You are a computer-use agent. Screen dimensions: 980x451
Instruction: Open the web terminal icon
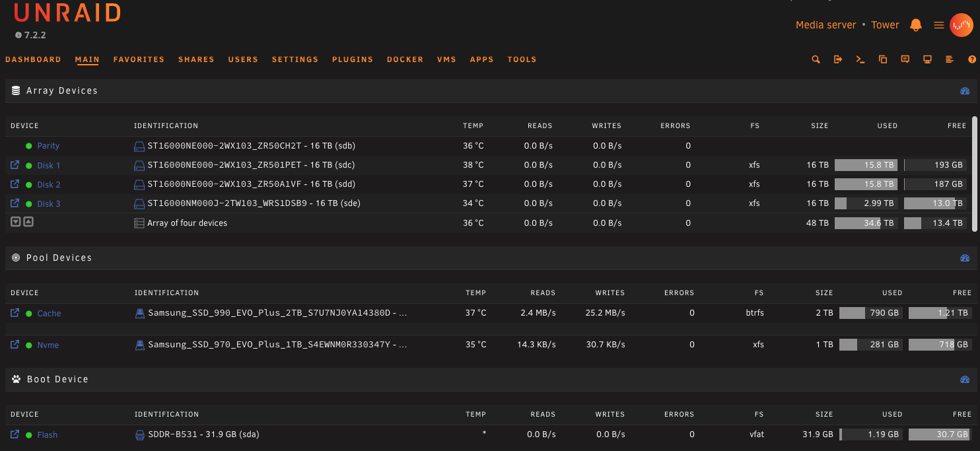[860, 59]
